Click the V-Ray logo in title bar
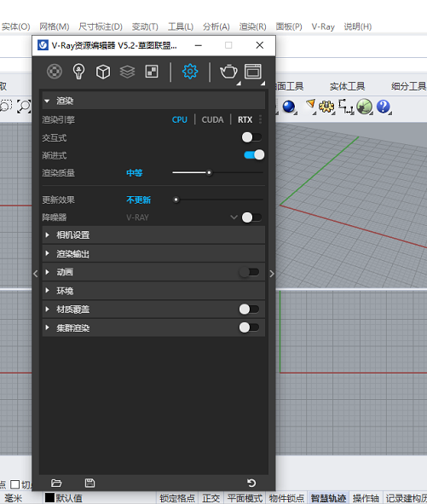Screen dimensions: 427x504 point(43,45)
